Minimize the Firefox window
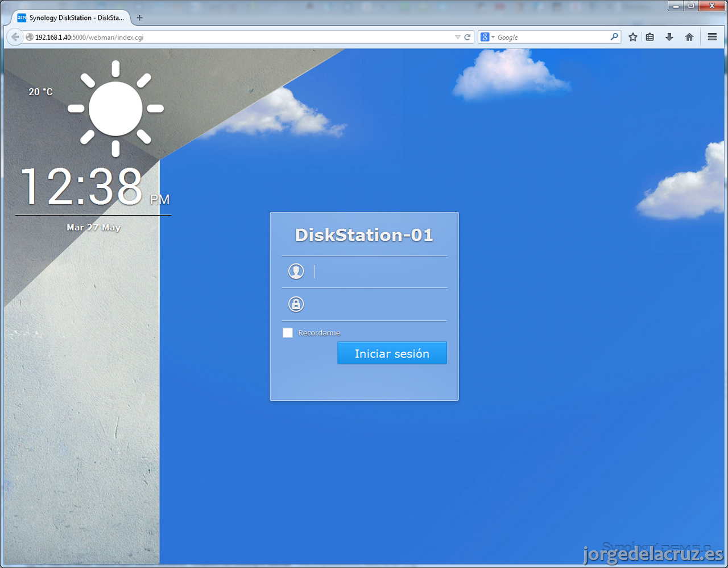728x568 pixels. tap(676, 6)
